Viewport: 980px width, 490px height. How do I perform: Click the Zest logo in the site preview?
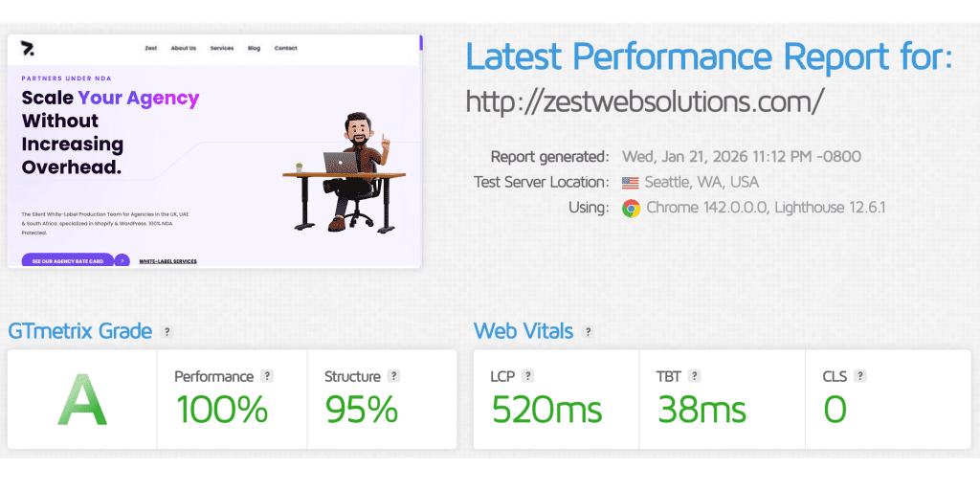(27, 48)
